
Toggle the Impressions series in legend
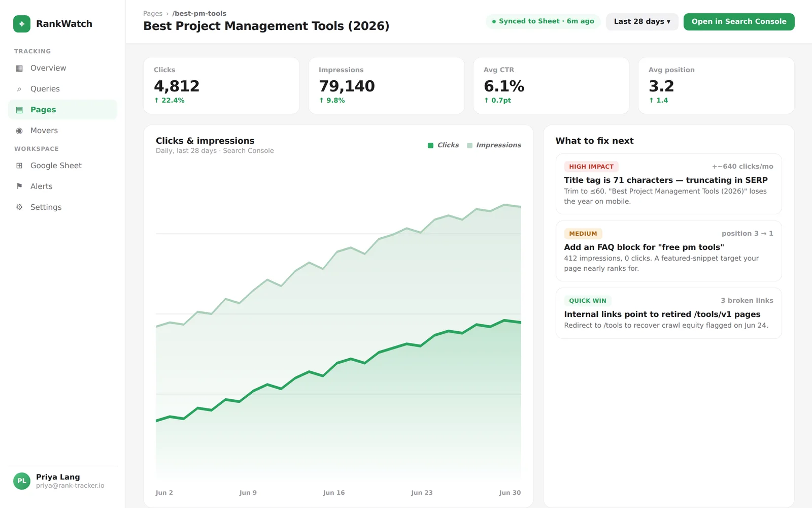coord(494,145)
